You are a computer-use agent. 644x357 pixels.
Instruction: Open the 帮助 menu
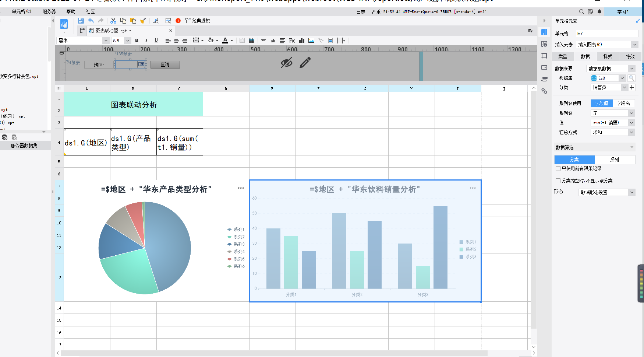click(71, 12)
